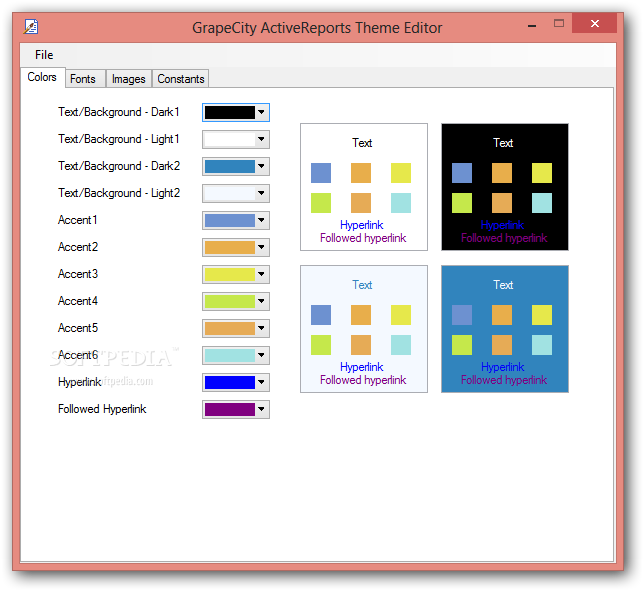Open the Accent3 color dropdown arrow
644x591 pixels.
pos(261,274)
